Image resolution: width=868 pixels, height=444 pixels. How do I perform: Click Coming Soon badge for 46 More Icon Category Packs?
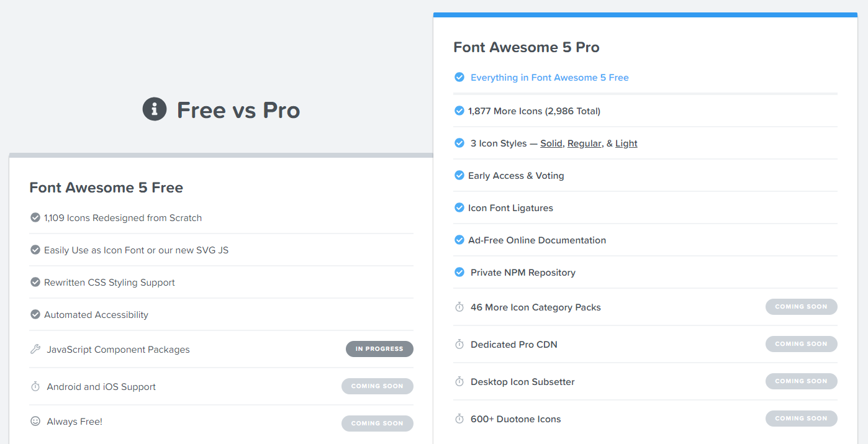[x=802, y=307]
